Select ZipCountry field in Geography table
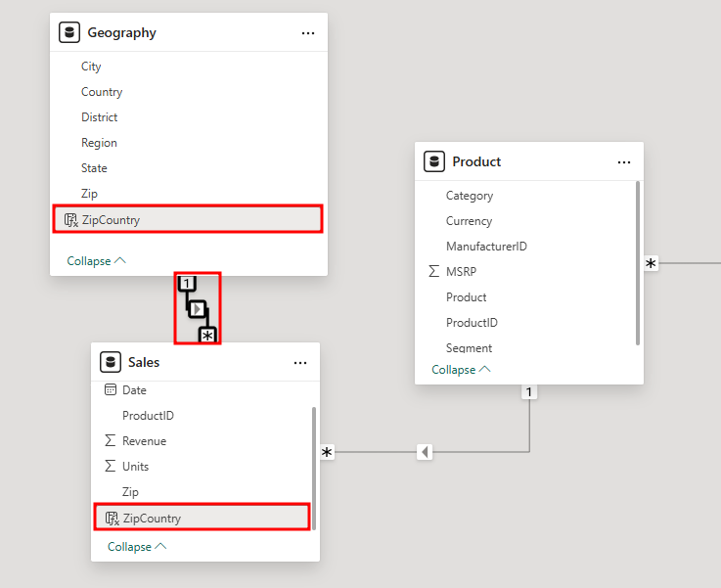Screen dimensions: 721x588 click(188, 219)
